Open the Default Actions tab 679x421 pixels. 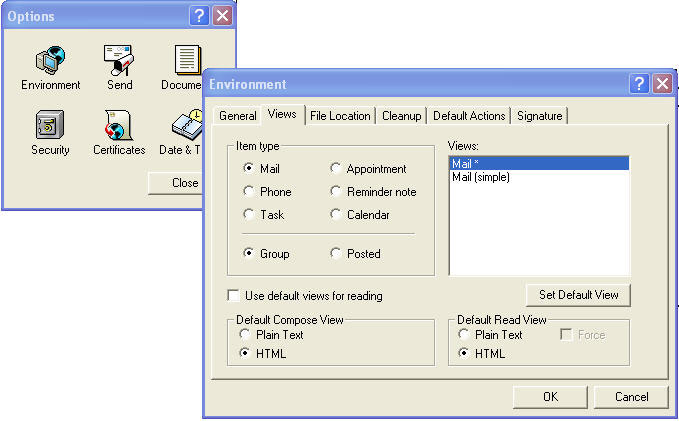[x=469, y=116]
